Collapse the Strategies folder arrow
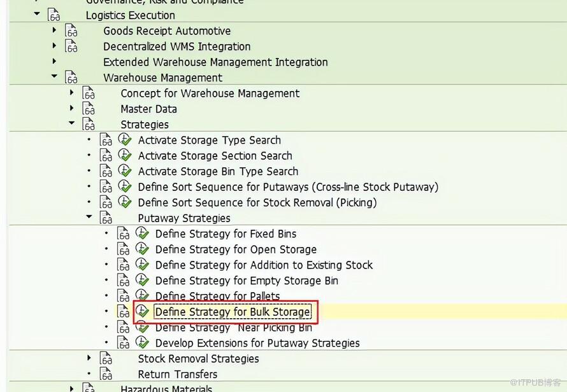The width and height of the screenshot is (567, 392). coord(71,123)
